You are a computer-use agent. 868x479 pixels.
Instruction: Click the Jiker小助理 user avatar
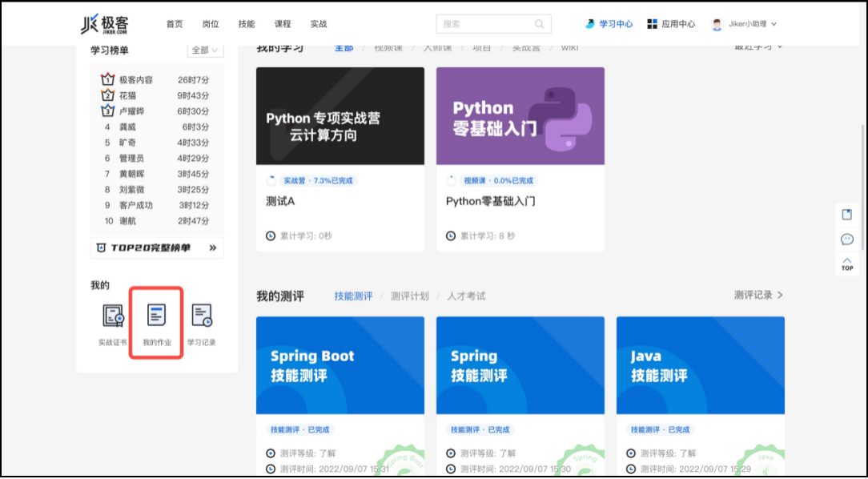(717, 24)
